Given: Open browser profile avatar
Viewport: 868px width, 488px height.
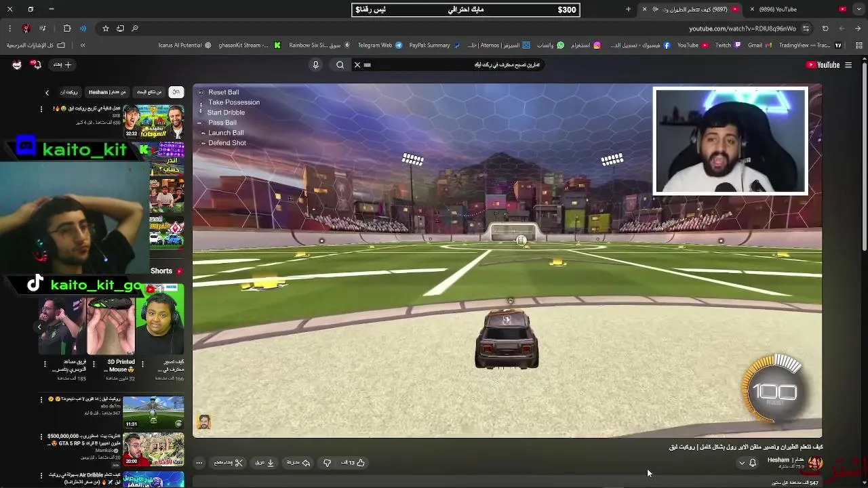Looking at the screenshot, I should (x=26, y=28).
